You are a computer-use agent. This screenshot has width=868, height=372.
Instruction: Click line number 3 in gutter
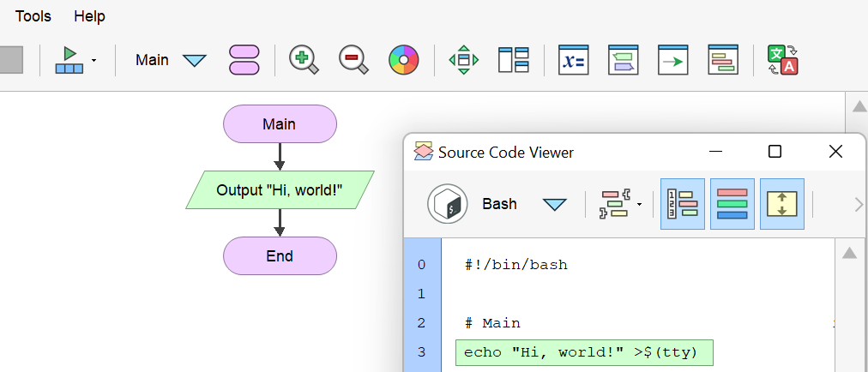click(422, 352)
